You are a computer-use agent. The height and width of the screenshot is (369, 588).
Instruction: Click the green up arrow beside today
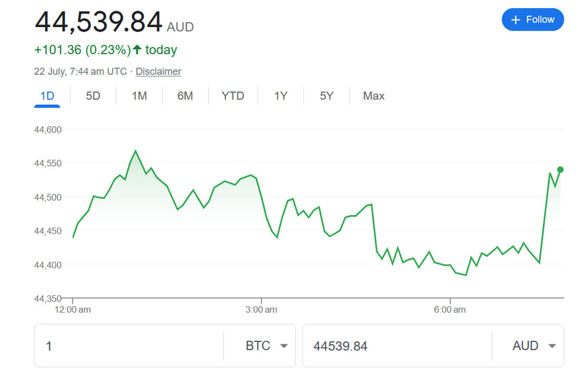point(138,50)
